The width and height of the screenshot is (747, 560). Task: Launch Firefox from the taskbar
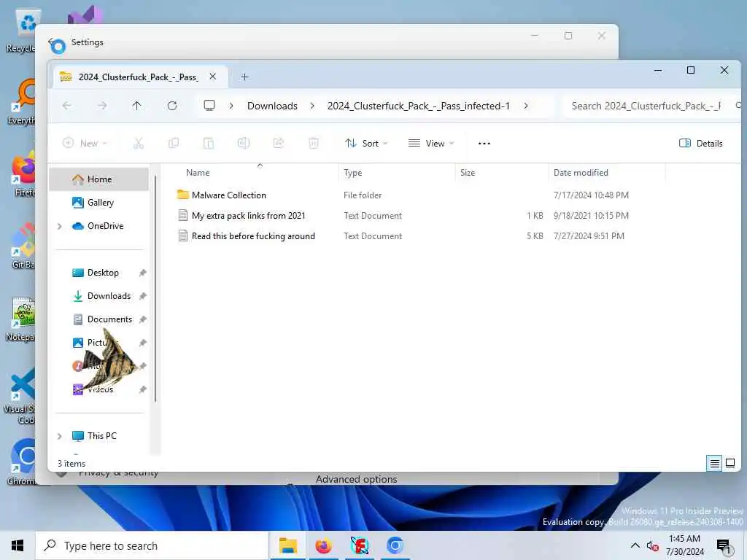coord(323,545)
